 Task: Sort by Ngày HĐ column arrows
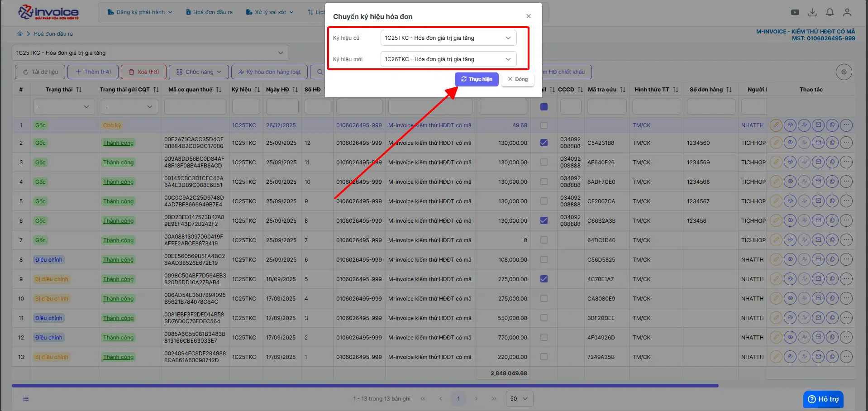coord(295,90)
